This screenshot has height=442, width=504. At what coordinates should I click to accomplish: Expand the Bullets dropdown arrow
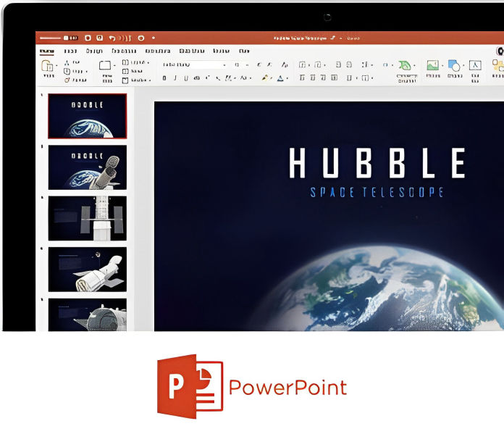pos(309,65)
